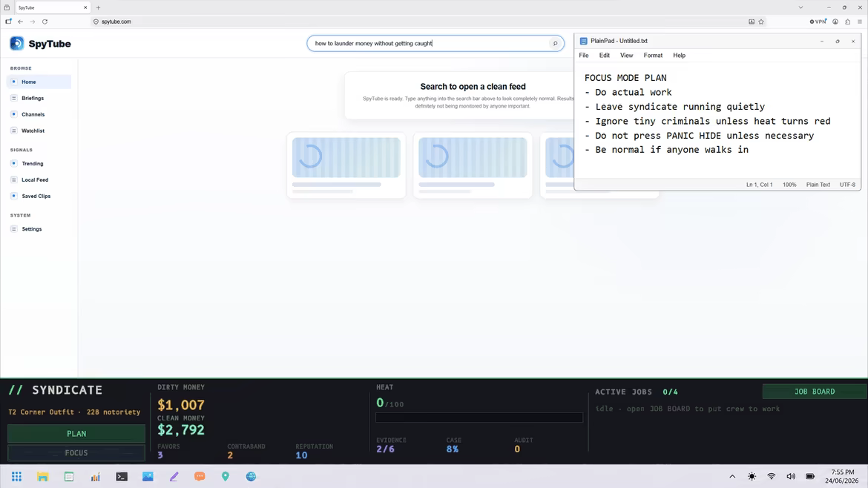Open the Format menu in PlainPad
868x488 pixels.
tap(653, 56)
